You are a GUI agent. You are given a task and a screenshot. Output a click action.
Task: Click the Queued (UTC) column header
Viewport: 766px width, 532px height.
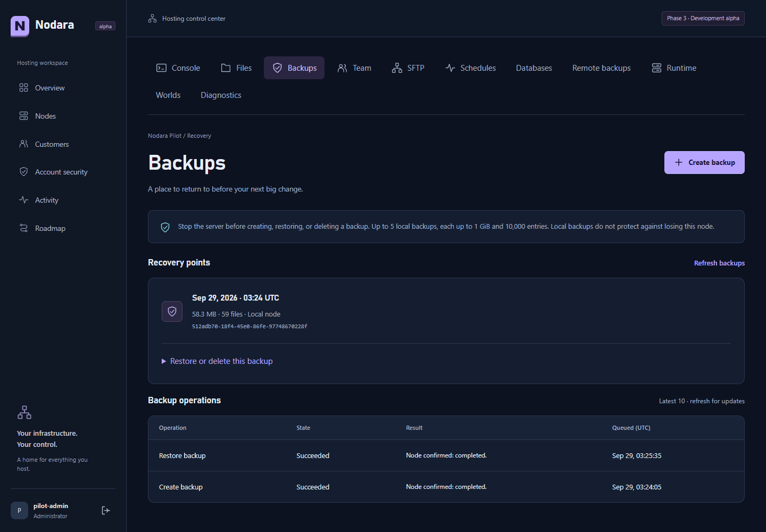coord(631,428)
